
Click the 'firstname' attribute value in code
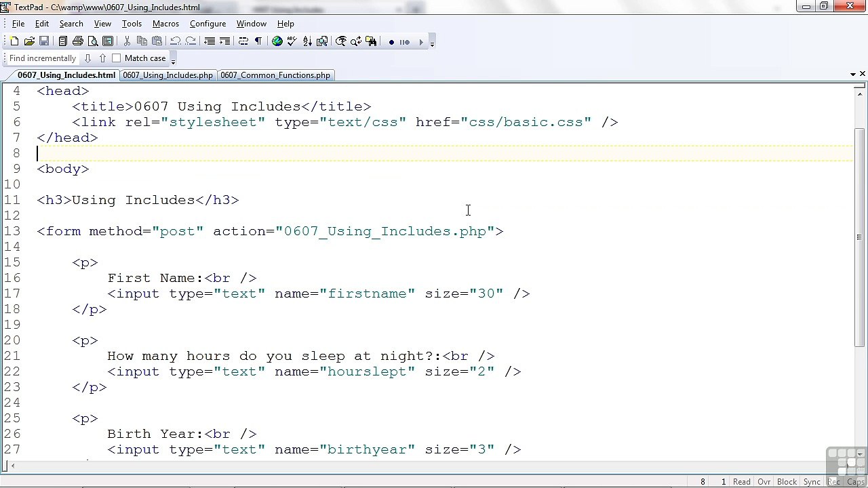coord(367,293)
